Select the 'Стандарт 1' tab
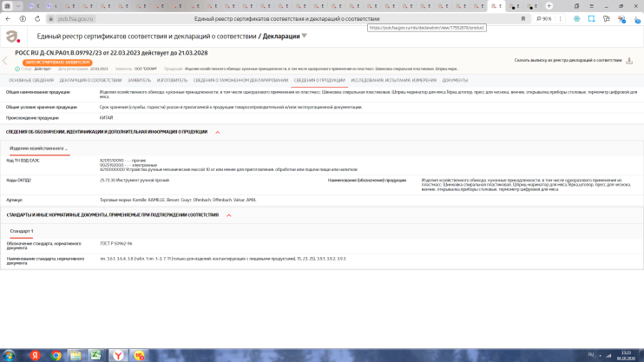 (22, 231)
